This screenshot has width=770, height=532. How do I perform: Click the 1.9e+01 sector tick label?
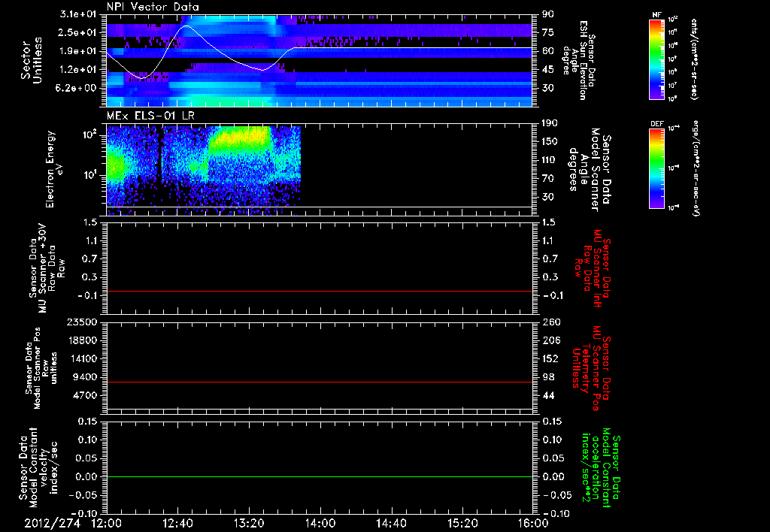[x=78, y=51]
